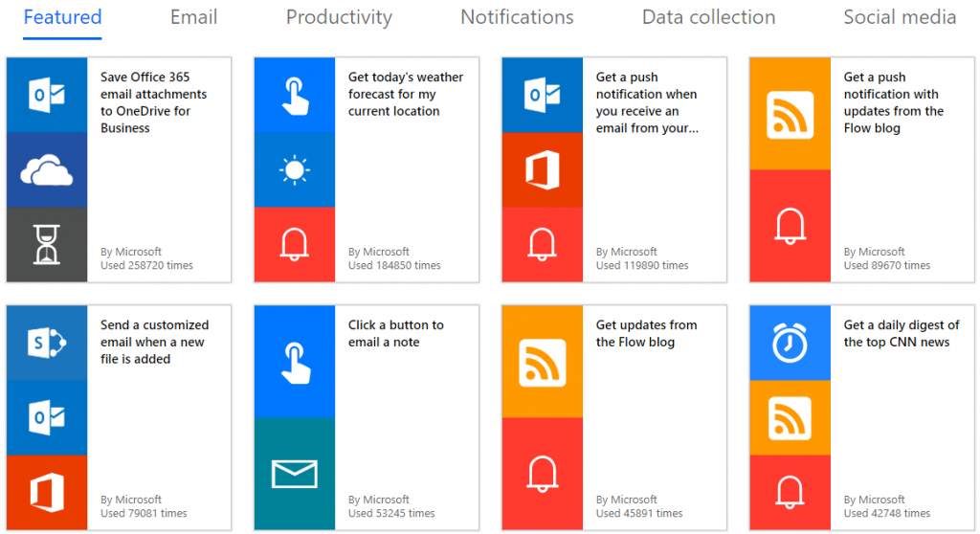Click envelope mail icon on email a note card

tap(295, 474)
